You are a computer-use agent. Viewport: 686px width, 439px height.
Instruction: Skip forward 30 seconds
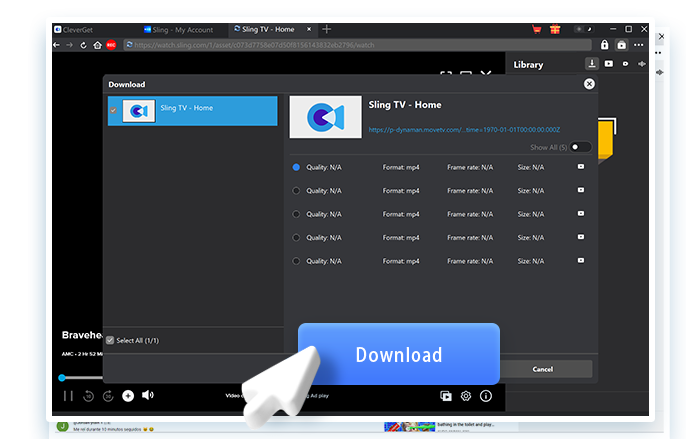click(x=108, y=396)
